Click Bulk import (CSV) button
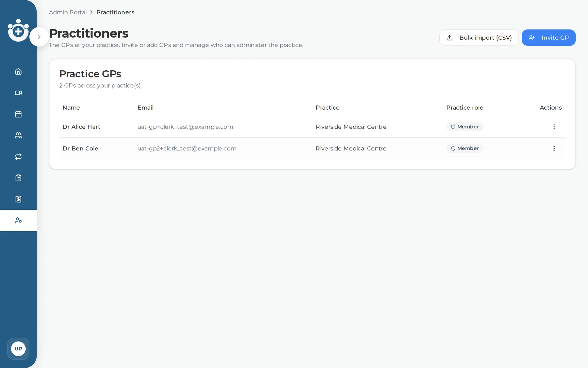Screen dimensions: 588x368 pyautogui.click(x=479, y=38)
